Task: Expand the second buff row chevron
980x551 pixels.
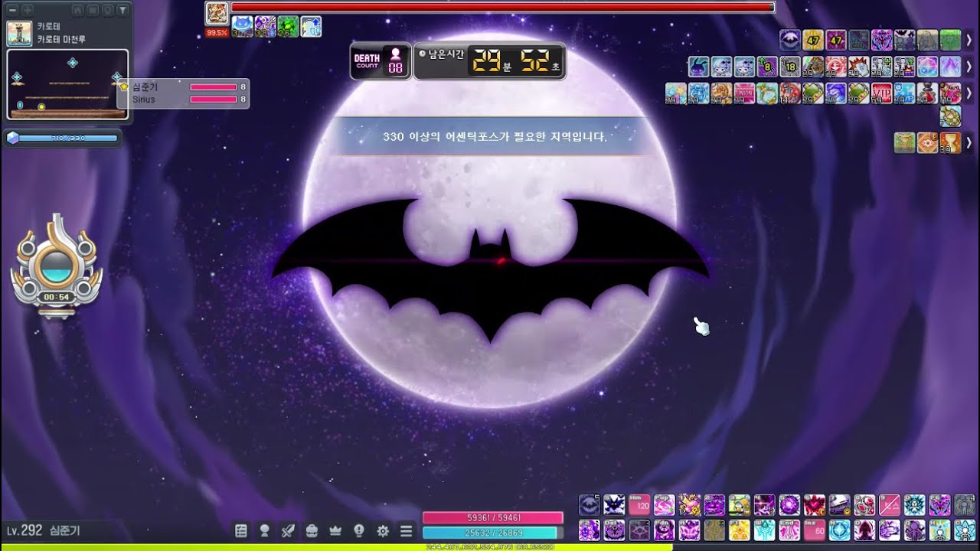Action: 969,67
